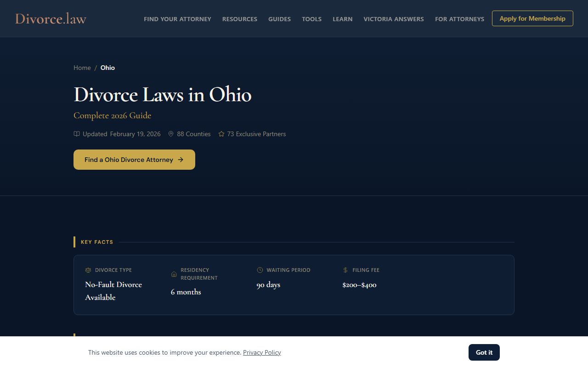Click the scales icon for Divorce Type

[88, 270]
